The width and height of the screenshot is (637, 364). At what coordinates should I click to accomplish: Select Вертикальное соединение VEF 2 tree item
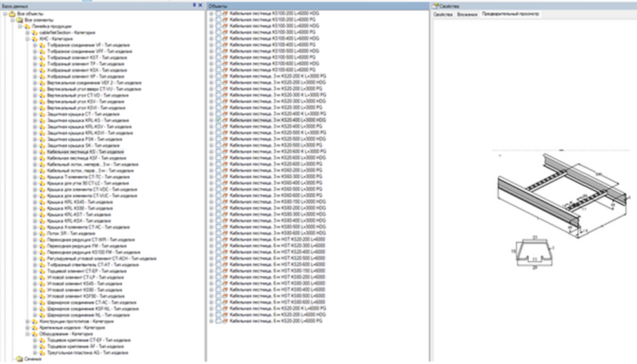95,83
